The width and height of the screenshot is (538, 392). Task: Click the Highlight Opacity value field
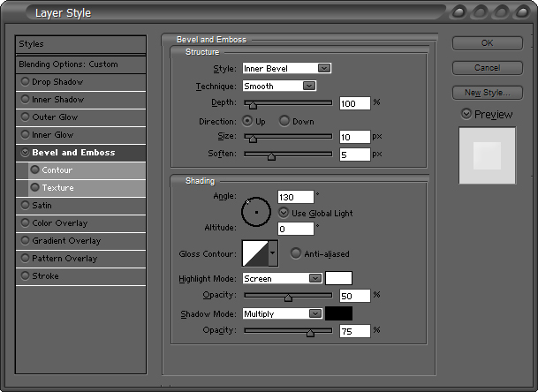click(355, 296)
